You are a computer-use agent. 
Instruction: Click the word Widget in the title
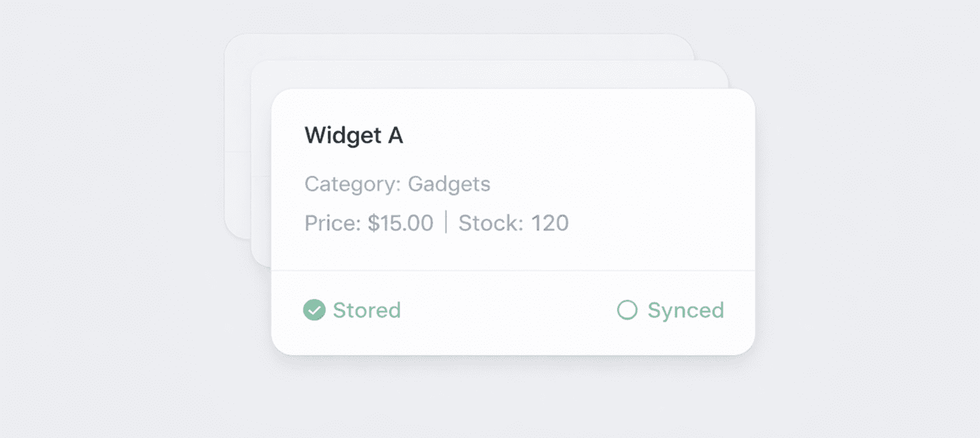[342, 135]
